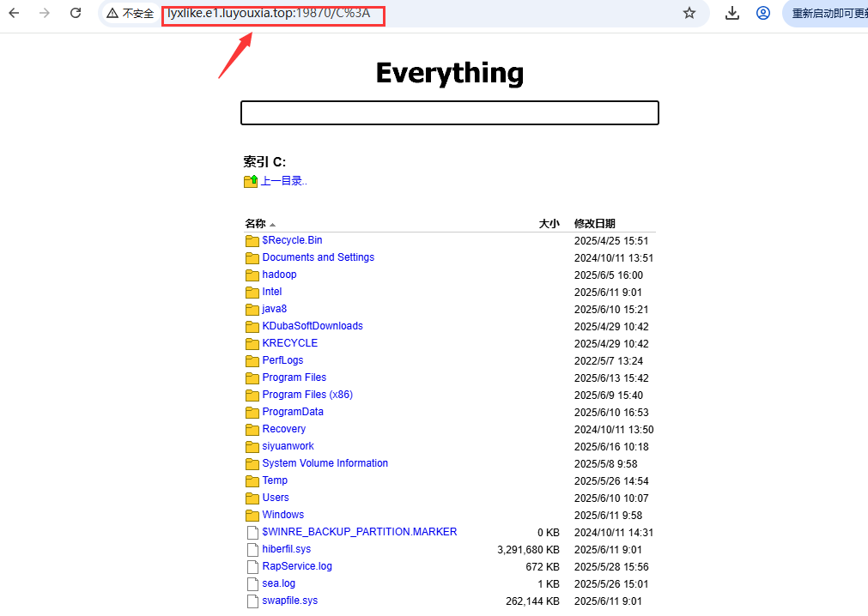Click folder icon beside Program Files (x86)
Image resolution: width=868 pixels, height=616 pixels.
click(x=252, y=395)
